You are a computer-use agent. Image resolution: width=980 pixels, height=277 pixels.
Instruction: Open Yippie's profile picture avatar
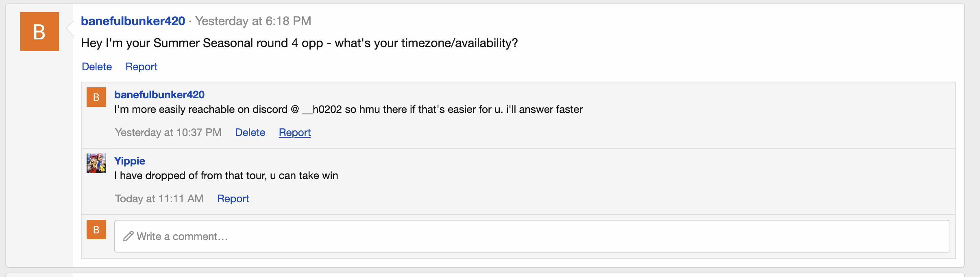[x=96, y=163]
